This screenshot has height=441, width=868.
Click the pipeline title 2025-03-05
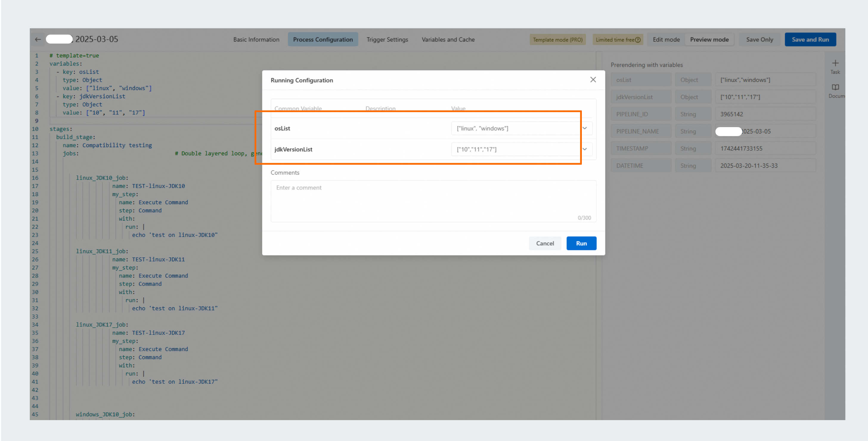96,39
